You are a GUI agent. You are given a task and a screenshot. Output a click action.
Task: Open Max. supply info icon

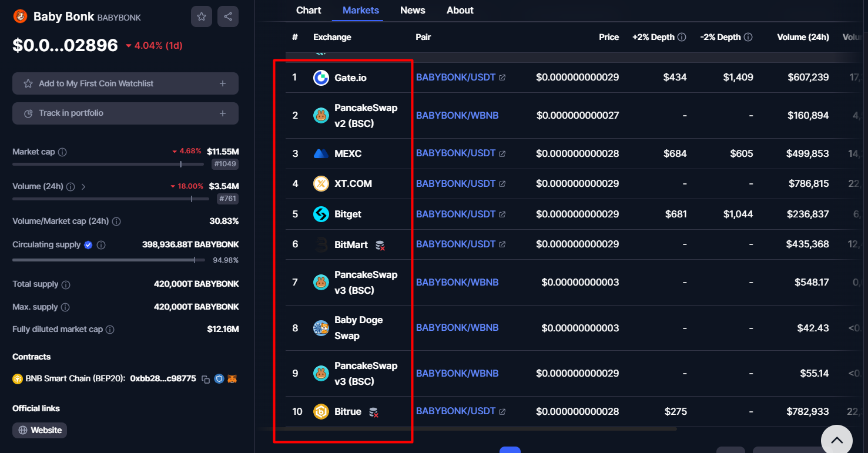point(65,307)
